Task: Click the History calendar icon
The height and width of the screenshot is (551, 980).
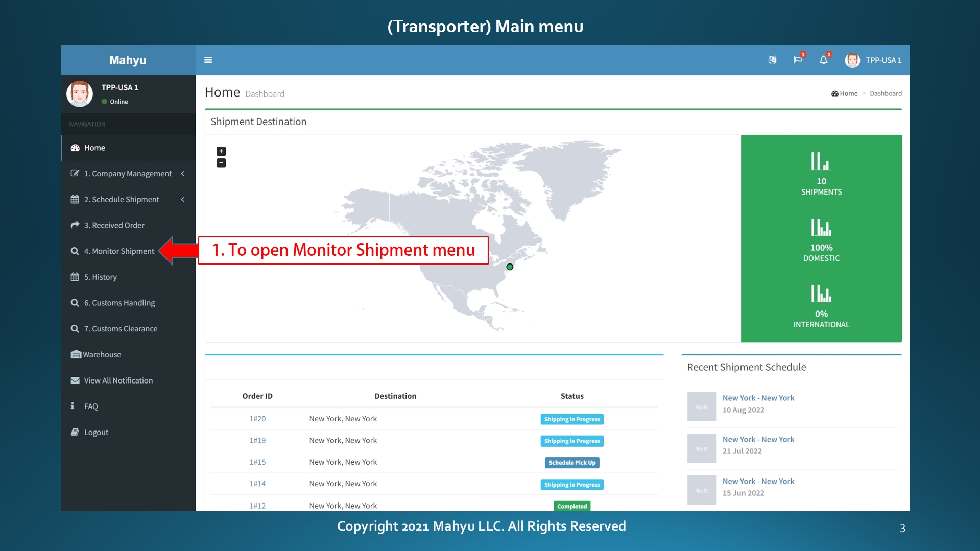Action: 75,277
